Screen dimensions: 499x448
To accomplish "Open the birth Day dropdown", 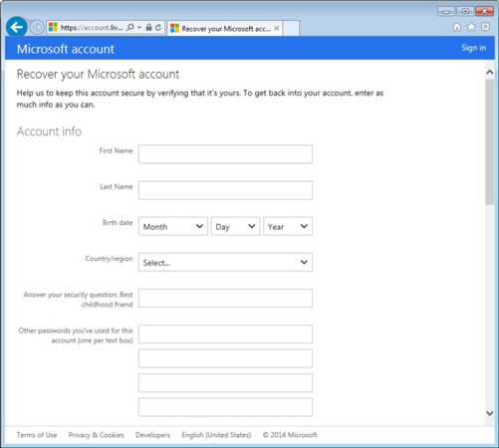I will [235, 226].
